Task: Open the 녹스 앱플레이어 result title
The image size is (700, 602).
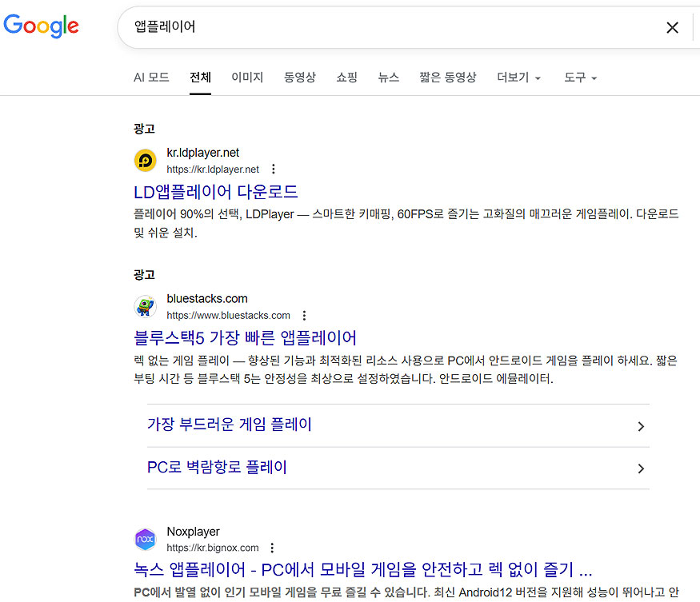Action: click(x=363, y=570)
